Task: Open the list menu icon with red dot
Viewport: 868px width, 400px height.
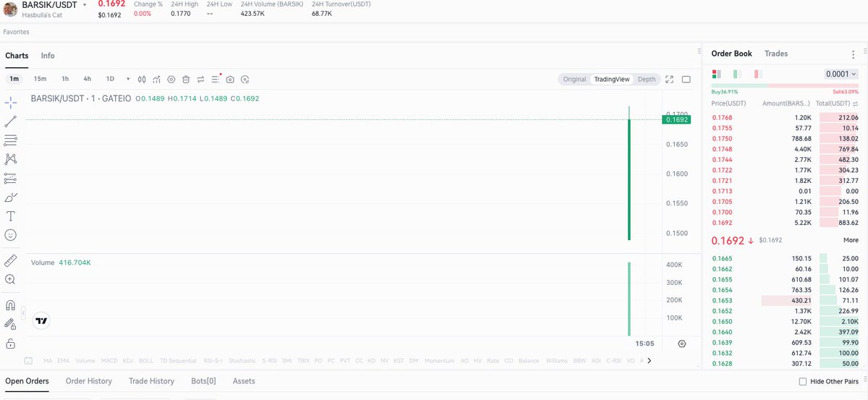Action: [x=215, y=80]
